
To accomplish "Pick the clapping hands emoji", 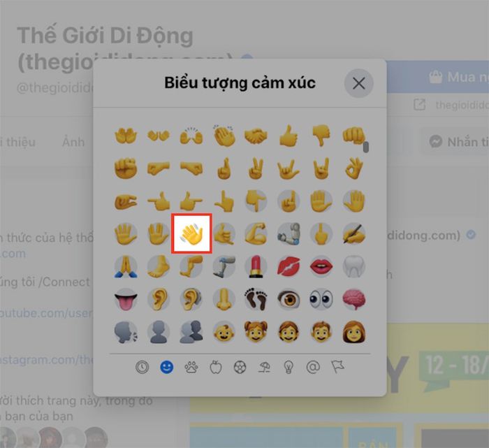I will (224, 136).
